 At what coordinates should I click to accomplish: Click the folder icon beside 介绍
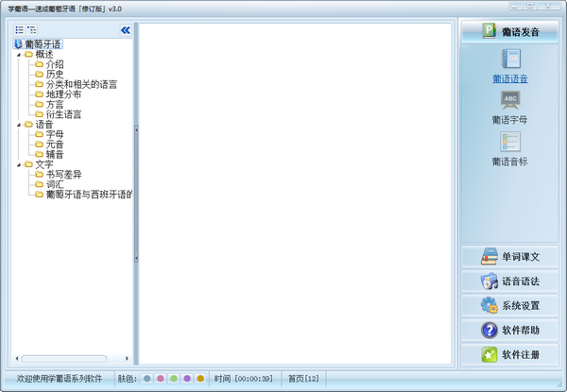pos(39,64)
